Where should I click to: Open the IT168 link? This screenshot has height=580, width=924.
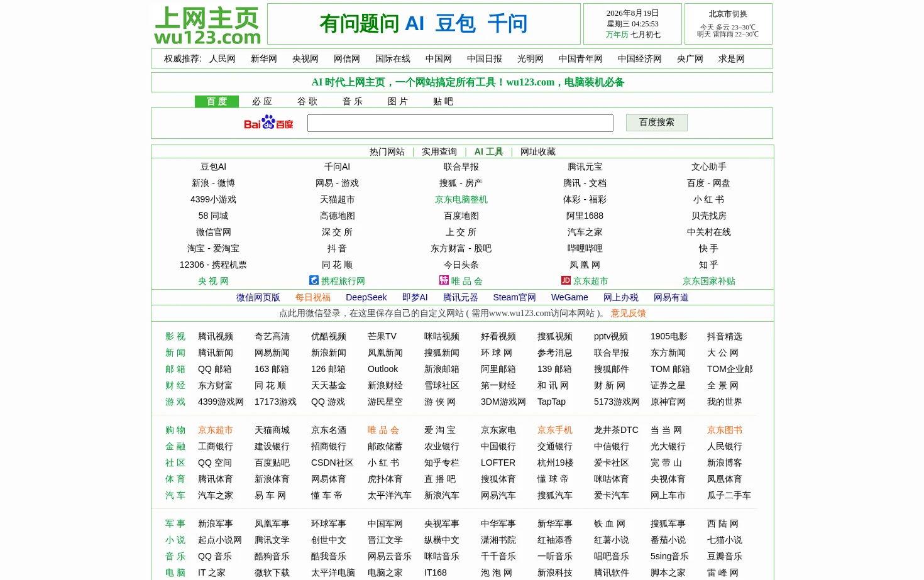(x=436, y=573)
